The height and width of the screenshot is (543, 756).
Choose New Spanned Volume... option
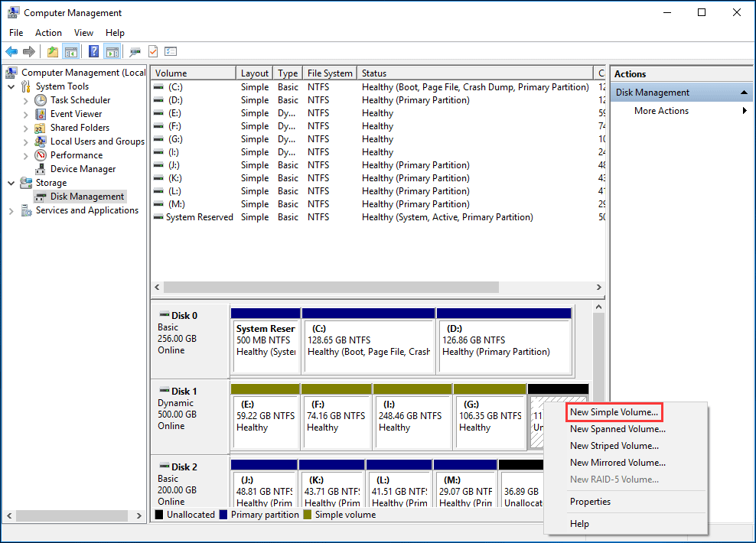[618, 429]
